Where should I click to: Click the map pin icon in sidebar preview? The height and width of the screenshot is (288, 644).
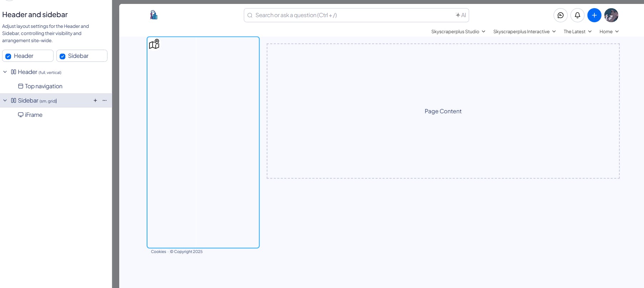[154, 44]
